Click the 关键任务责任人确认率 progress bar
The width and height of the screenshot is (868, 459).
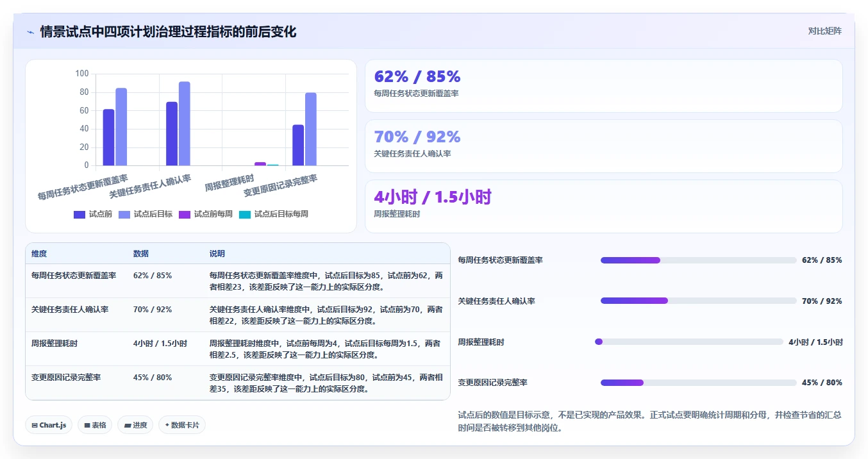(x=698, y=301)
